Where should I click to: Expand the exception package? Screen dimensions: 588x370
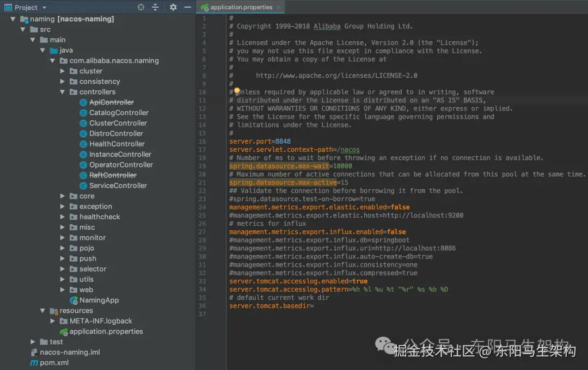pos(62,207)
